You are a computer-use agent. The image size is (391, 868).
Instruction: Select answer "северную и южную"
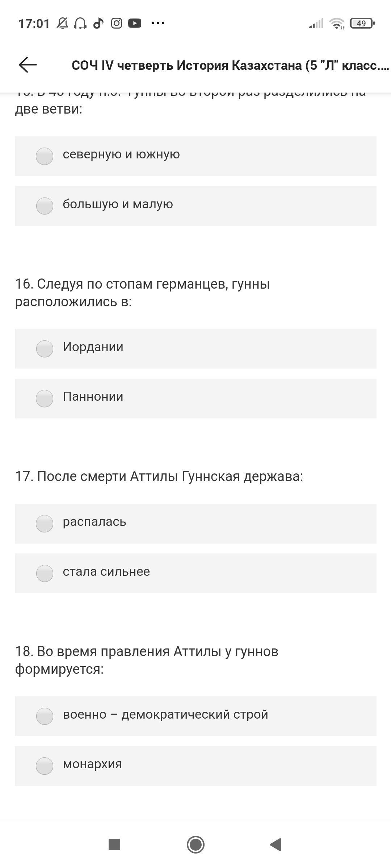(x=195, y=156)
